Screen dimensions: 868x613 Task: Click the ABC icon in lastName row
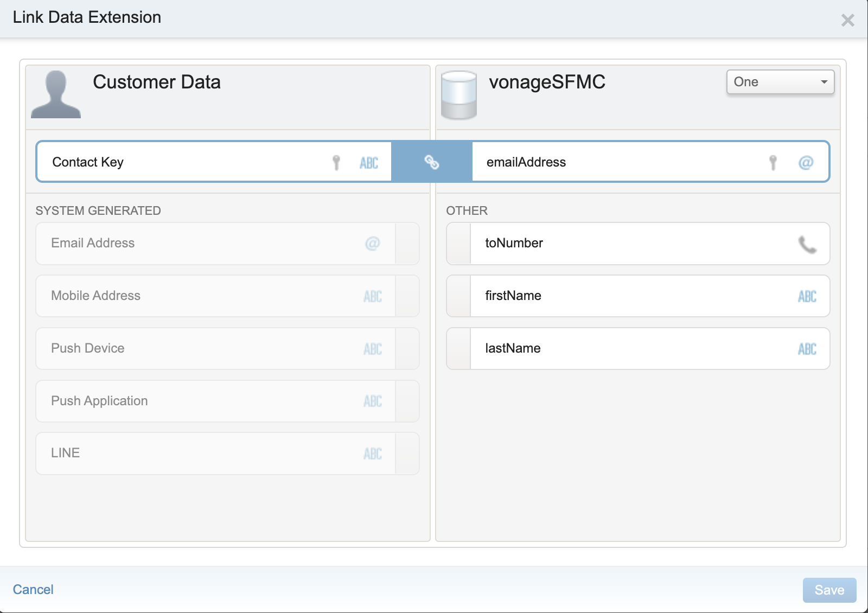click(x=807, y=349)
